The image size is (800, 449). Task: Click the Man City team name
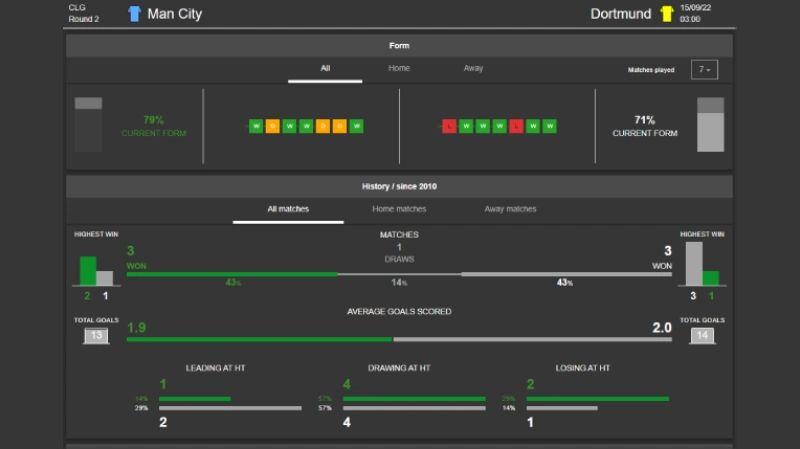174,14
